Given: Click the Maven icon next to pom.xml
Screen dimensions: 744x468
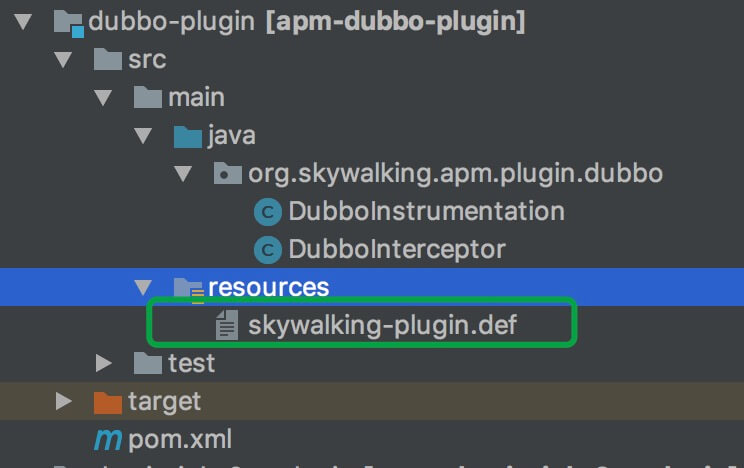Looking at the screenshot, I should point(108,440).
